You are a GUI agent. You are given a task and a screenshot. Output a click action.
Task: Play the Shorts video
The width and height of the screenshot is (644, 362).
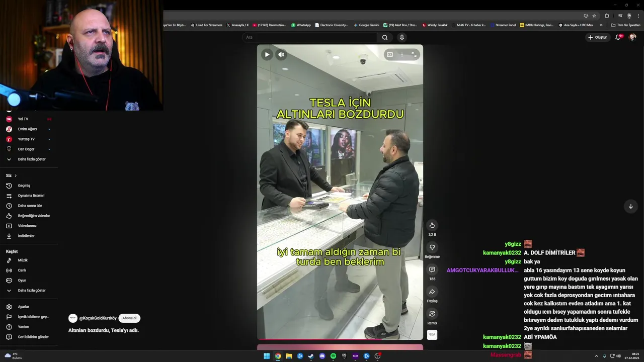click(267, 54)
